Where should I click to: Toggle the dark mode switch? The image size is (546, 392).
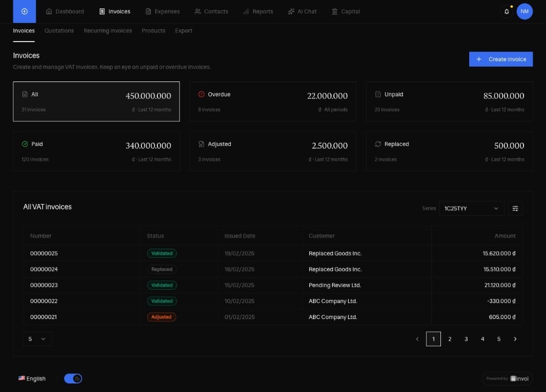pyautogui.click(x=73, y=379)
